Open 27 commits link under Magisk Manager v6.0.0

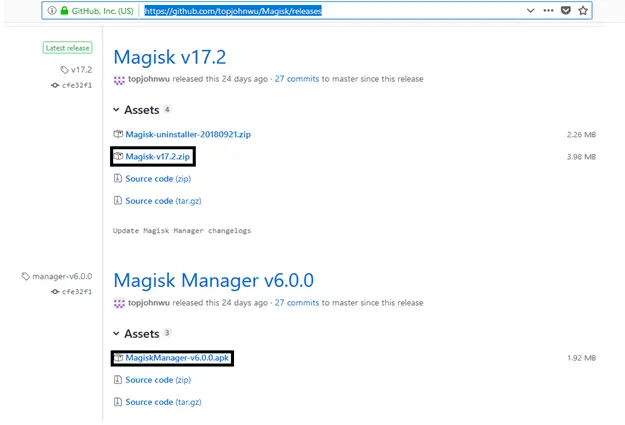pos(297,303)
